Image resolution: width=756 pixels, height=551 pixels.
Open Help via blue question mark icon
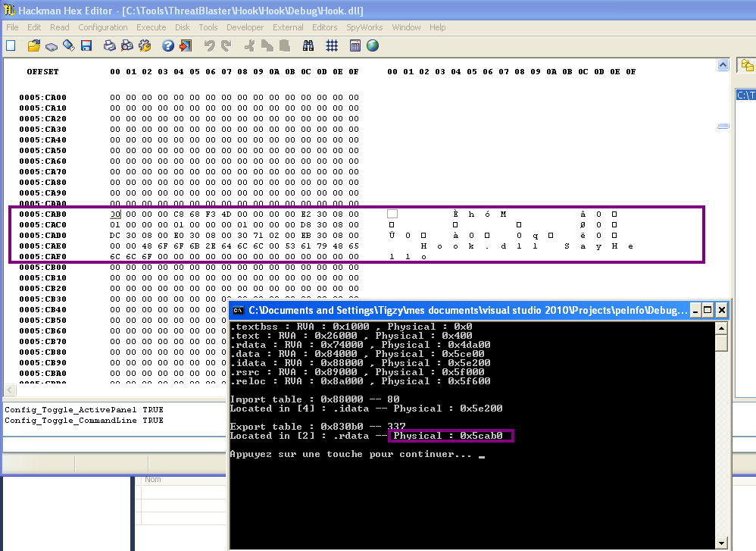click(168, 45)
